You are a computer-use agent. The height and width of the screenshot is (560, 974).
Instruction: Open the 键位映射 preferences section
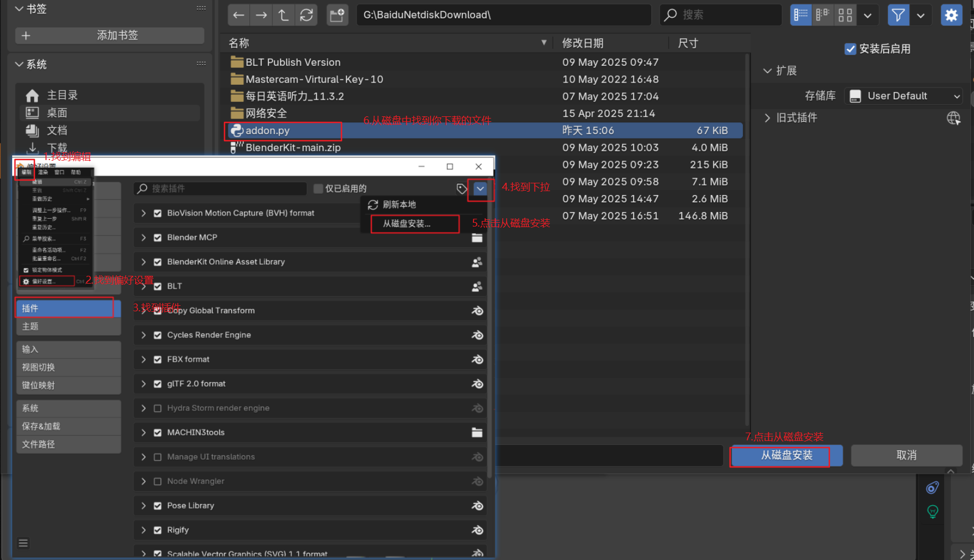(69, 386)
